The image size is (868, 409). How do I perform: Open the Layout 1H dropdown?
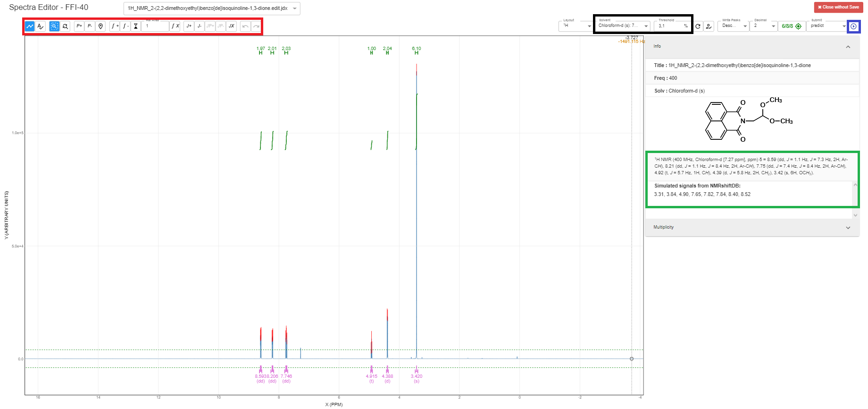click(x=576, y=26)
